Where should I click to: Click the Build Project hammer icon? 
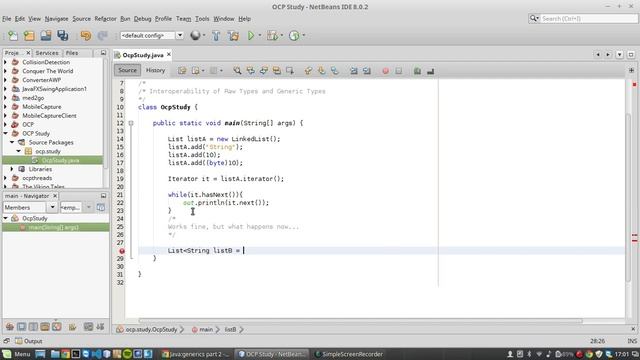pos(216,36)
